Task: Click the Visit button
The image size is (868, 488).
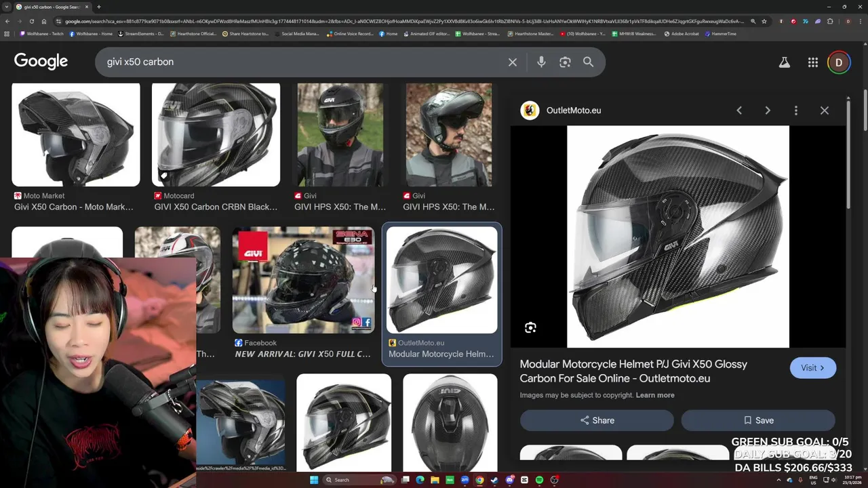Action: click(812, 368)
